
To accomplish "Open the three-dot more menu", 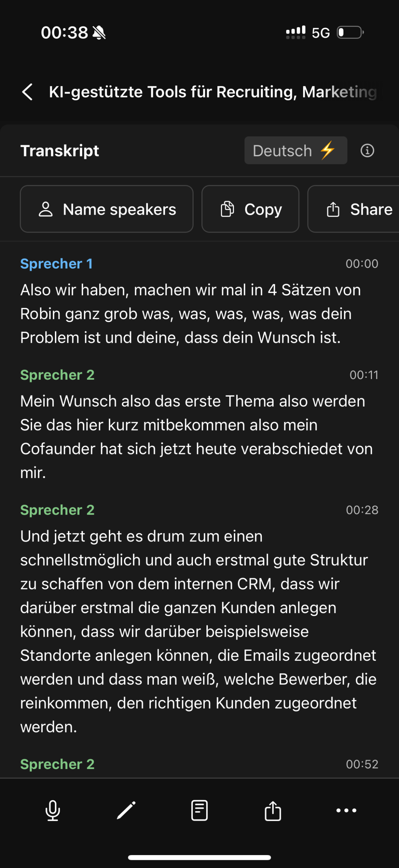I will tap(346, 810).
